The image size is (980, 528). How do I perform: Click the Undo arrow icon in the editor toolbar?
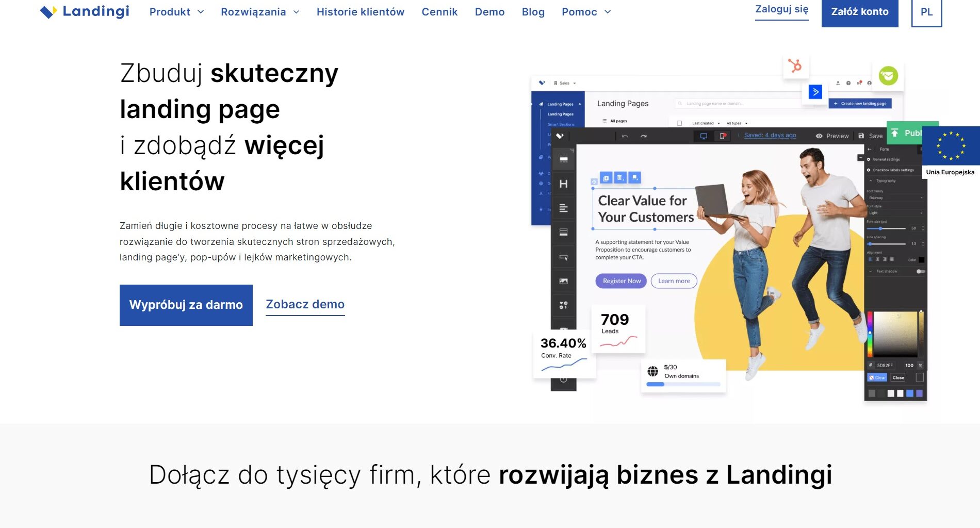point(625,136)
